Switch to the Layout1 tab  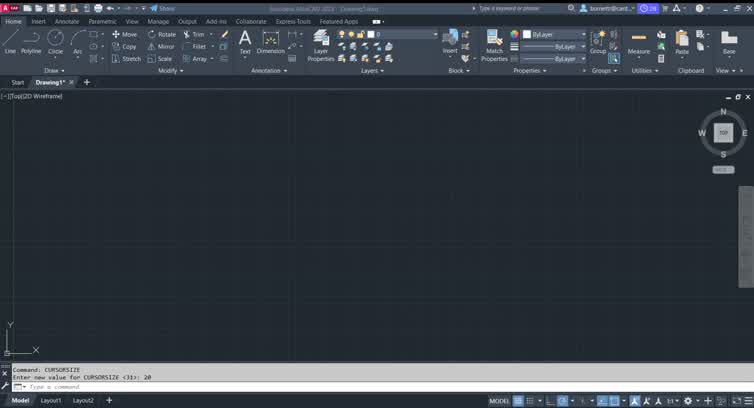pos(50,400)
